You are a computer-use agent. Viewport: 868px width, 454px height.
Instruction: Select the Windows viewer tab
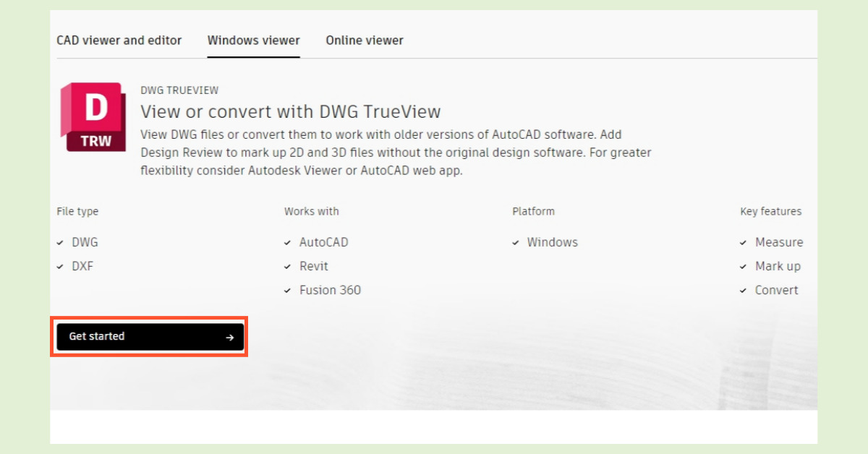coord(254,40)
